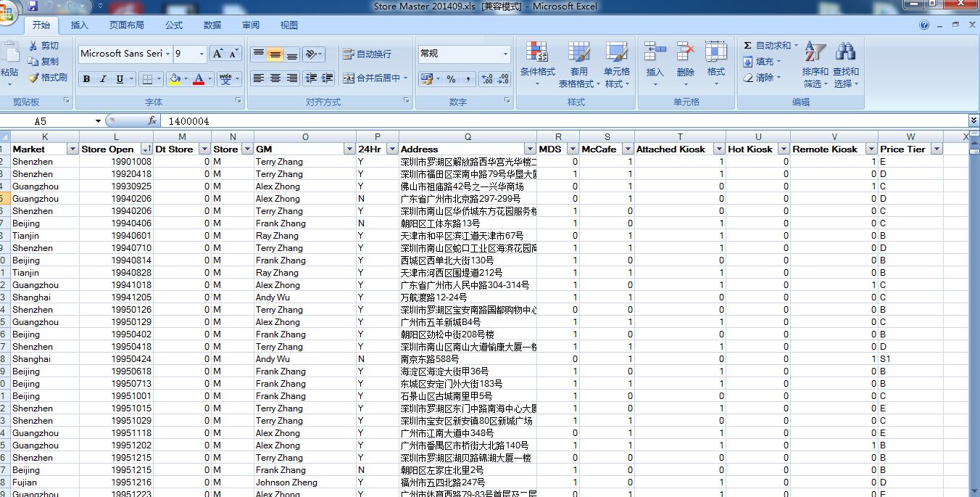
Task: Click the Copy (复制) icon
Action: tap(33, 62)
